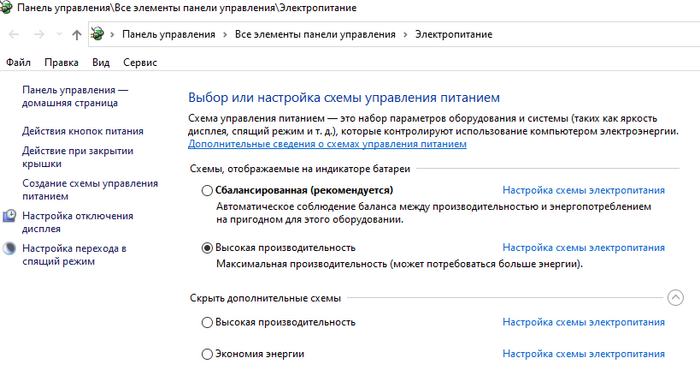The height and width of the screenshot is (382, 700).
Task: Open Настройка схемы электропитания for Экономия энергии
Action: pos(583,354)
